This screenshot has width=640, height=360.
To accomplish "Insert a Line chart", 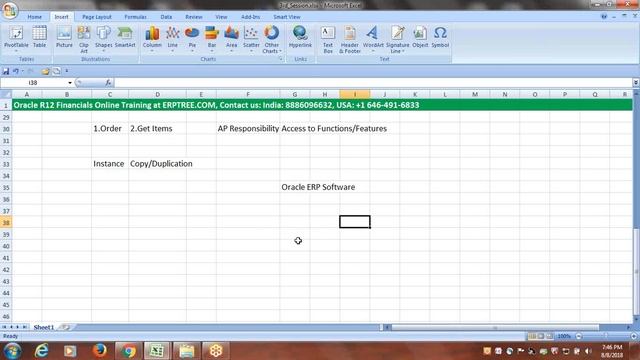I will click(x=173, y=39).
